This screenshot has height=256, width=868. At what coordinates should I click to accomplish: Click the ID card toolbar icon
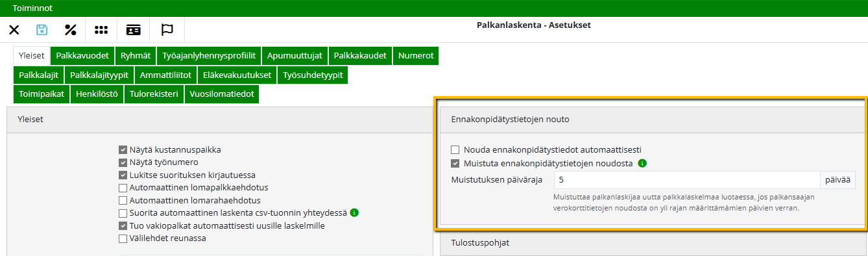pyautogui.click(x=133, y=30)
